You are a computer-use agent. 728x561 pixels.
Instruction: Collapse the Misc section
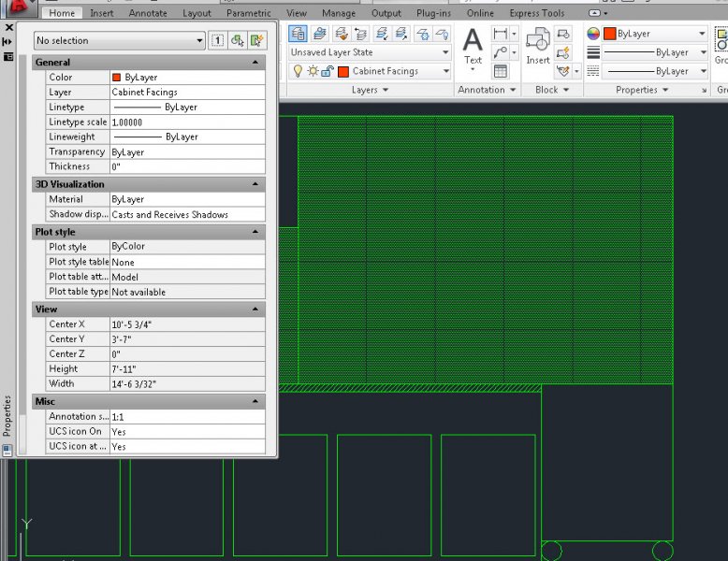(255, 401)
